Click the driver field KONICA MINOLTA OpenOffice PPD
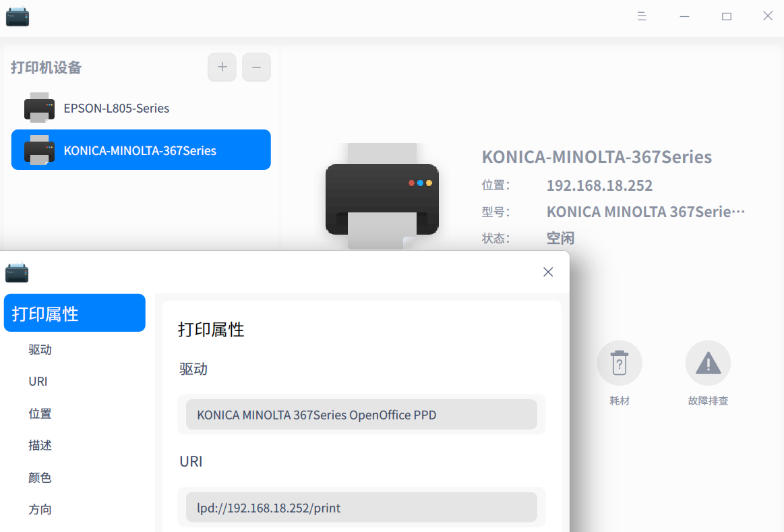 coord(361,415)
